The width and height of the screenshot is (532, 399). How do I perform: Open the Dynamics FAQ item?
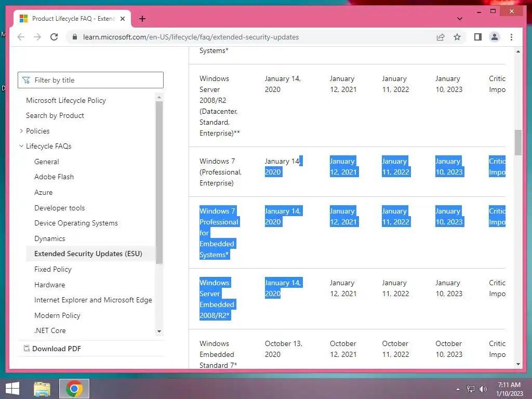coord(49,238)
